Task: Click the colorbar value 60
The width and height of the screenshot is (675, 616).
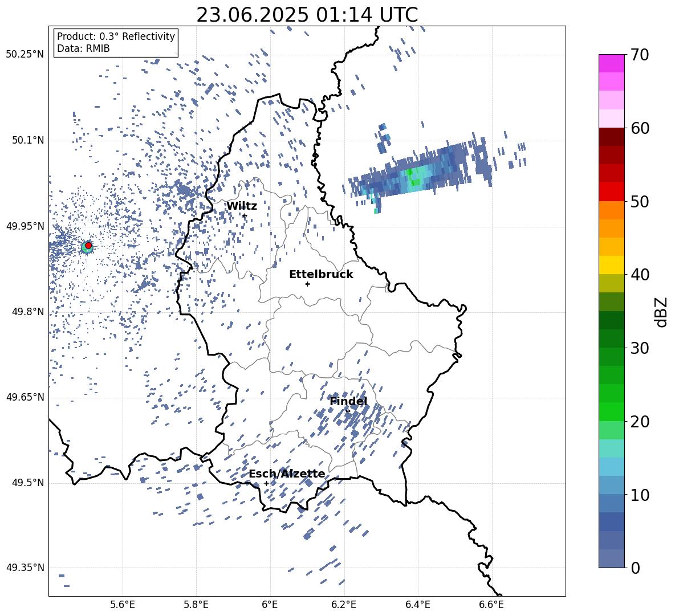Action: [640, 128]
